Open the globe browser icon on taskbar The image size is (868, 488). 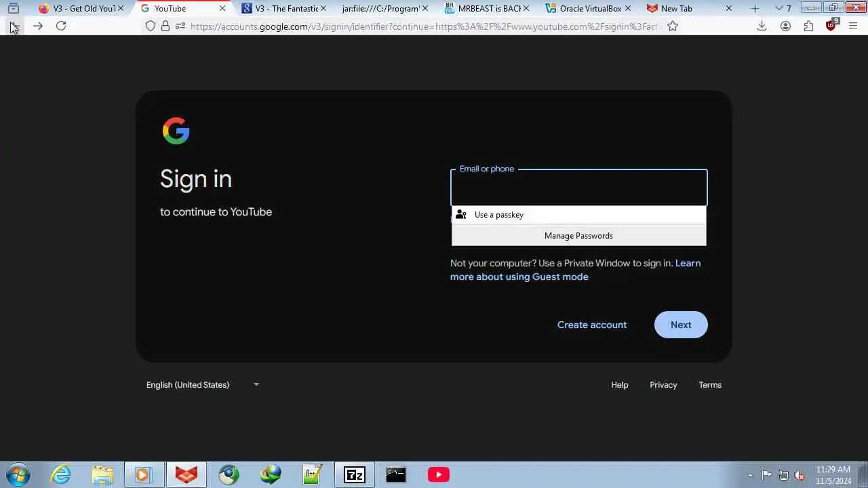point(229,475)
